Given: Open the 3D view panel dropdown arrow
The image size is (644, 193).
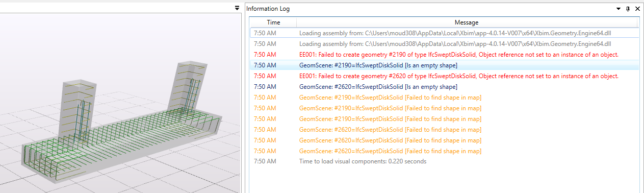Looking at the screenshot, I should coord(237,8).
